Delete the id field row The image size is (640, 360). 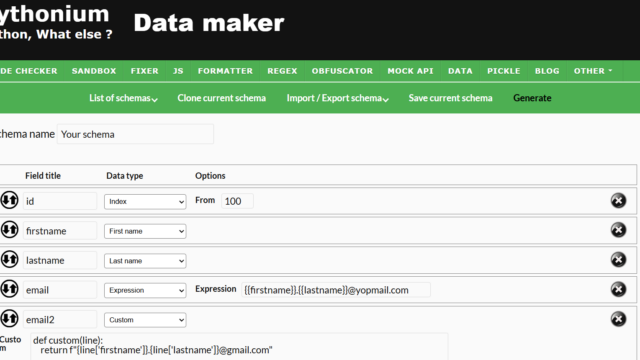click(x=618, y=200)
